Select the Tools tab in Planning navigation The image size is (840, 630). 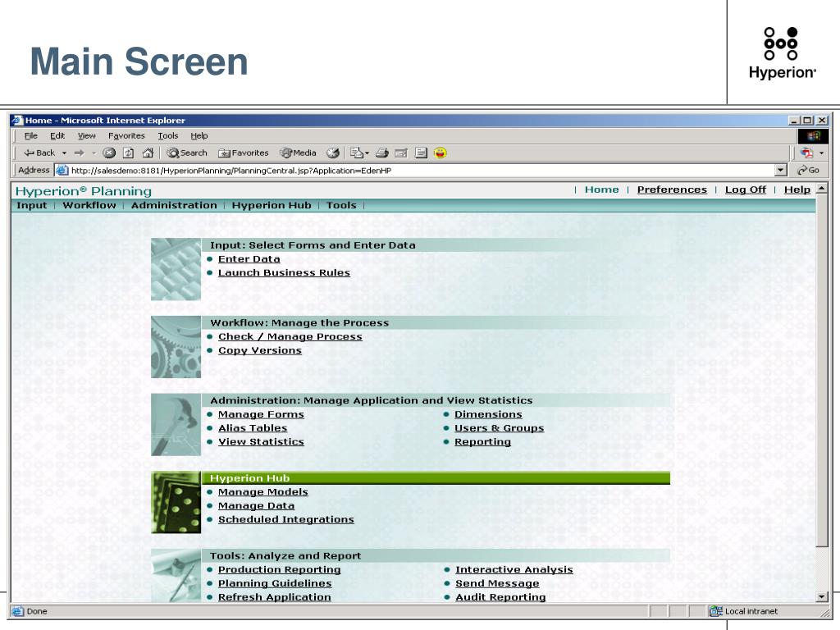tap(341, 205)
